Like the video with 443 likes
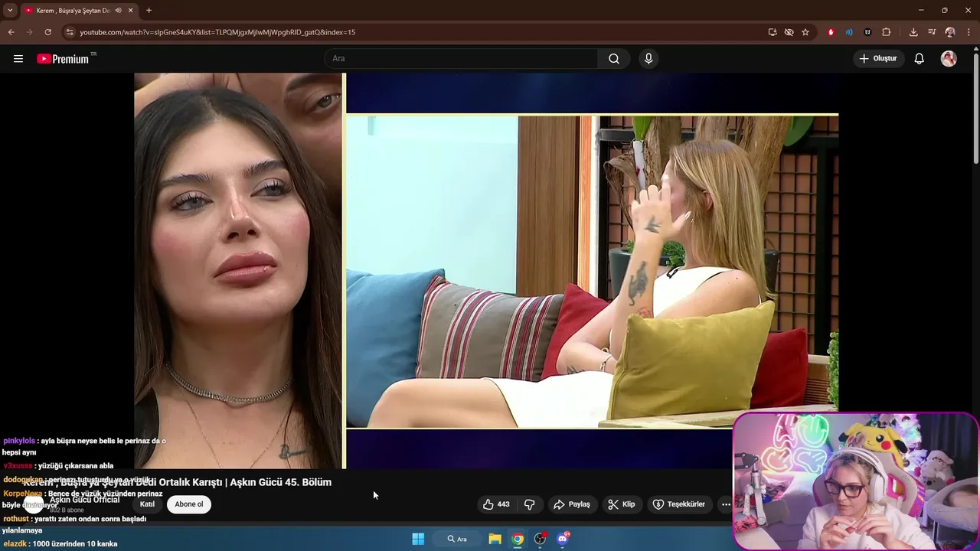 495,504
